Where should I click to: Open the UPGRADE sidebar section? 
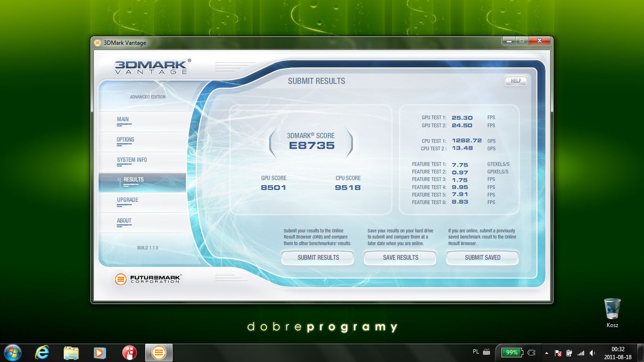pos(142,202)
